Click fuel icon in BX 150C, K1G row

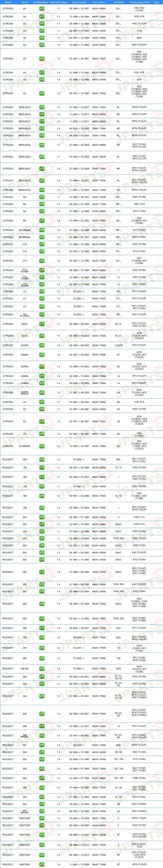[x=42, y=204]
